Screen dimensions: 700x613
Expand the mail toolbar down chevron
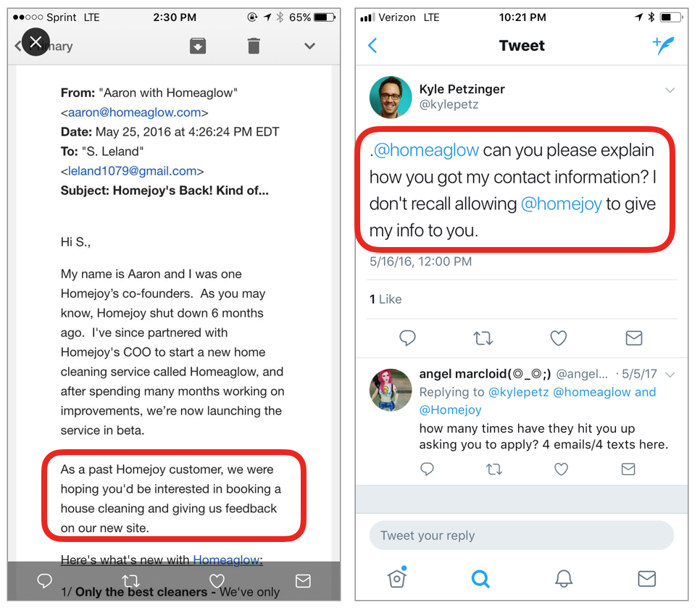point(310,46)
